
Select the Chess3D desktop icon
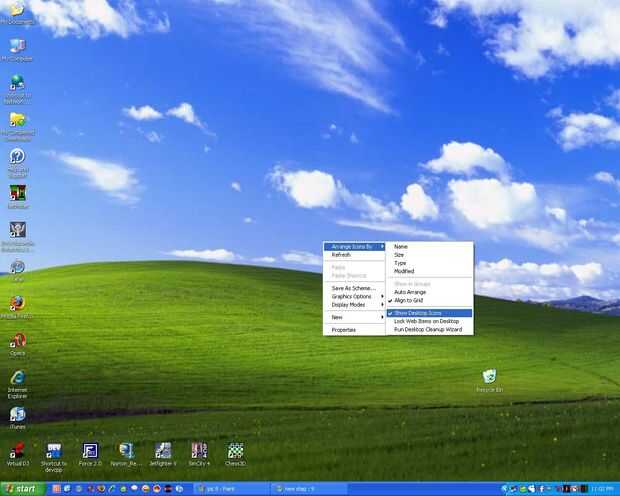[x=235, y=454]
